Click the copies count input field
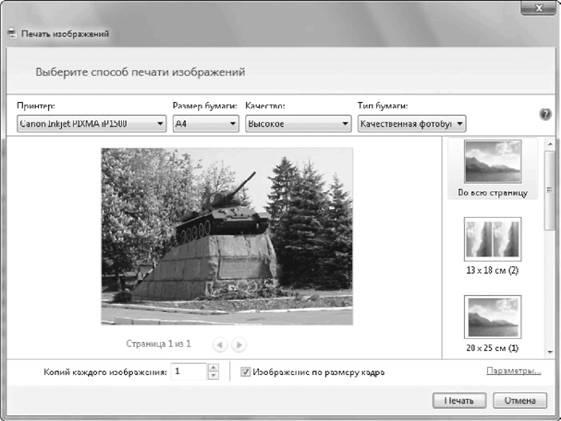 coord(189,372)
